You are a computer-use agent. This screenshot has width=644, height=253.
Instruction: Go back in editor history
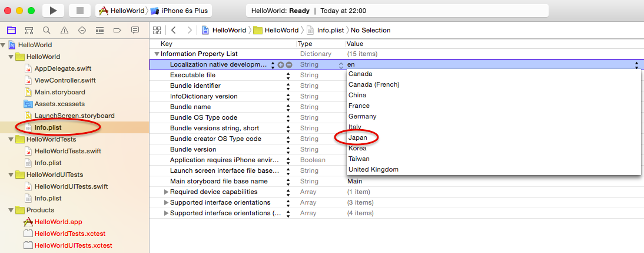tap(173, 30)
